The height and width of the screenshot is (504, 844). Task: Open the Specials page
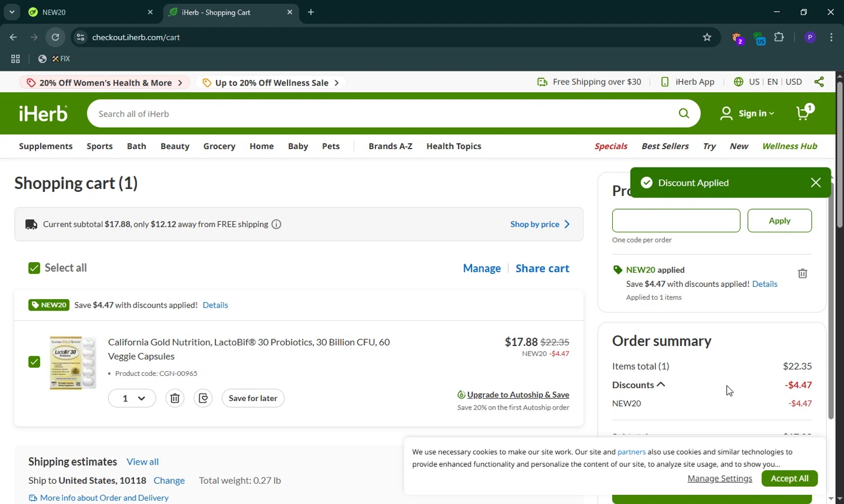click(x=610, y=146)
